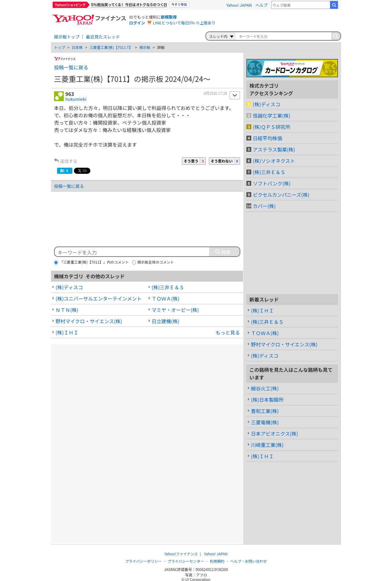This screenshot has width=392, height=581.
Task: Click the 三菱重工業(株)【7011.T】 breadcrumb
Action: [x=111, y=48]
